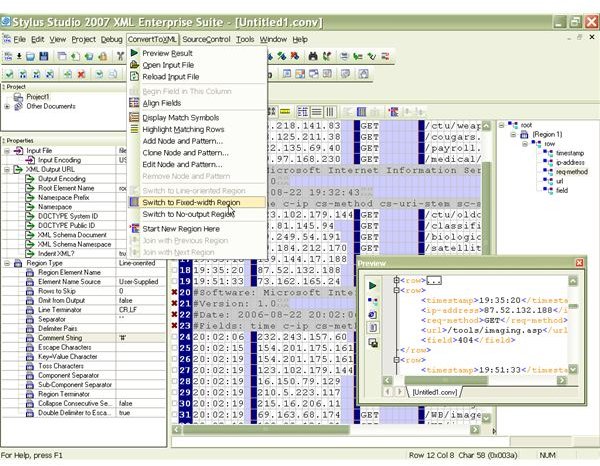Collapse the Input File property group

click(7, 151)
